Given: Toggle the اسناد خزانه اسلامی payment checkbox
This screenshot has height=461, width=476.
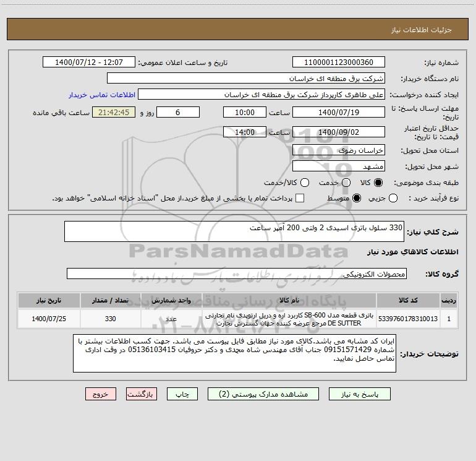Looking at the screenshot, I should (x=300, y=198).
